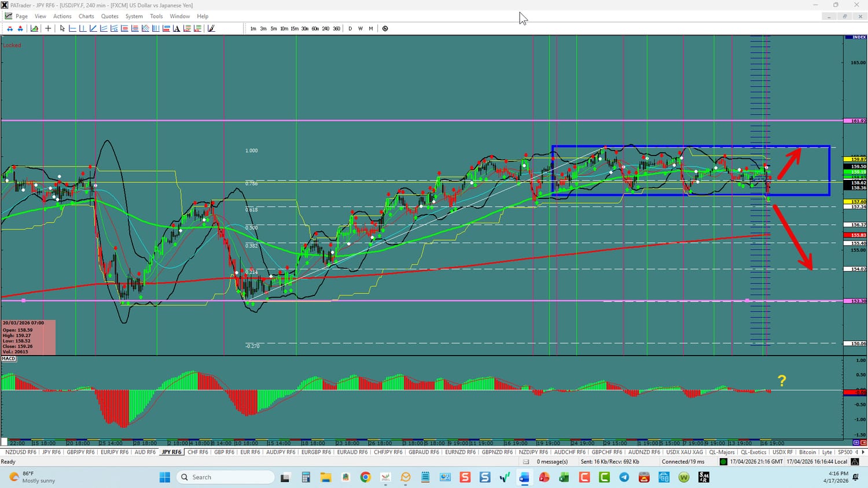Open the EURAUD RF6 tab
Viewport: 868px width, 488px height.
pos(352,452)
